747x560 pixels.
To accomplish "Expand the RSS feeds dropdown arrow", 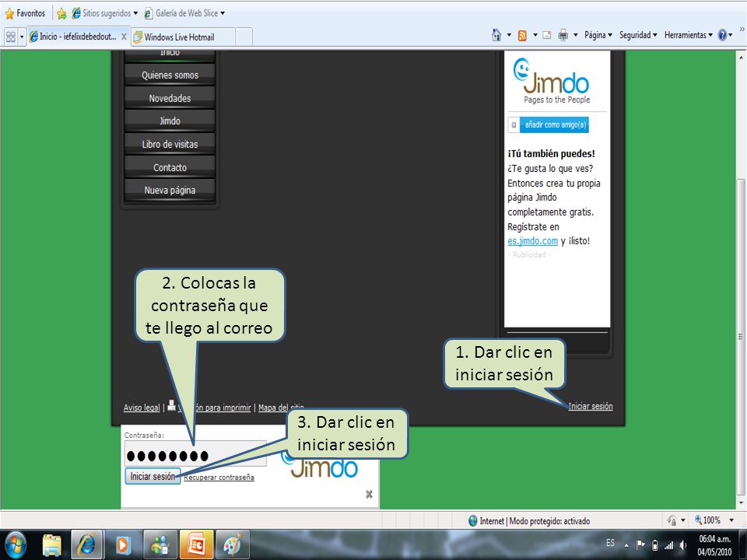I will [535, 35].
